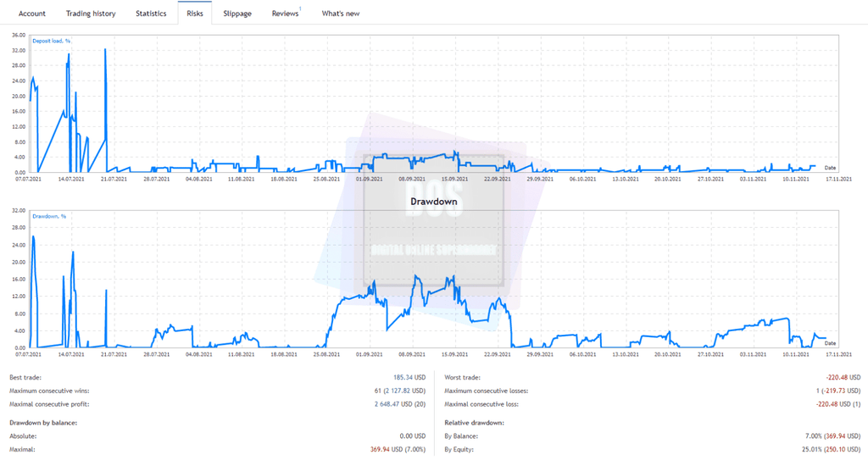Click the Maximal consecutive loss value
868x466 pixels.
[838, 404]
